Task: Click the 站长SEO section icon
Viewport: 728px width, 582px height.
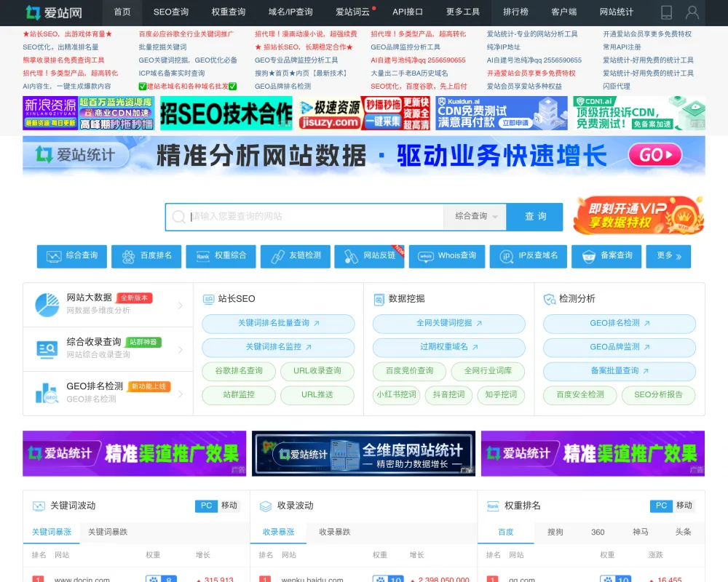Action: tap(208, 299)
